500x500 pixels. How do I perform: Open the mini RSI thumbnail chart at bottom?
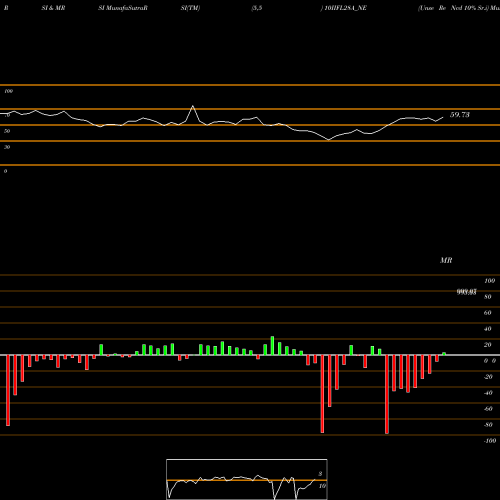[x=247, y=479]
